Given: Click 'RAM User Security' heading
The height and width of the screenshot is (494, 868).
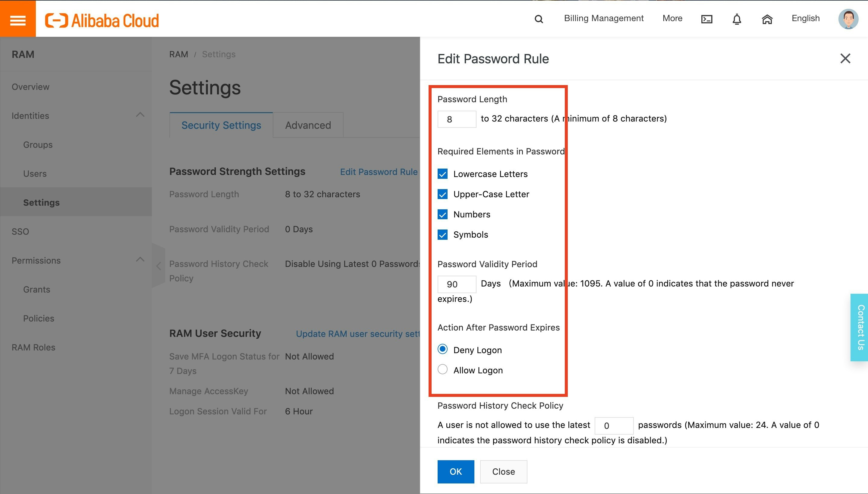Looking at the screenshot, I should tap(215, 334).
